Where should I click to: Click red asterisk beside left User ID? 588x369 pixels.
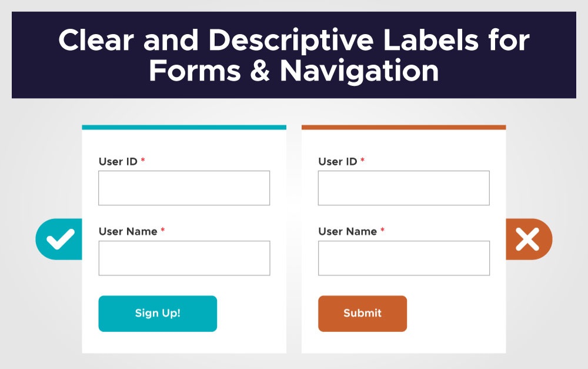pos(143,160)
